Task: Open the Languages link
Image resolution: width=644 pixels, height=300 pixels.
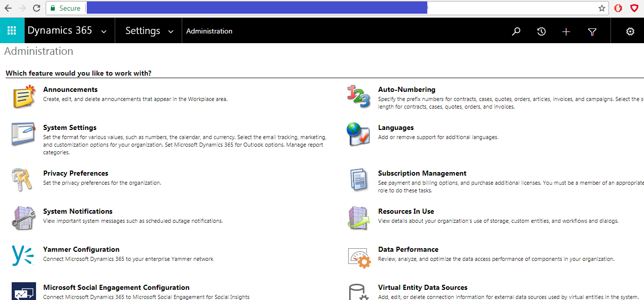Action: pyautogui.click(x=396, y=127)
